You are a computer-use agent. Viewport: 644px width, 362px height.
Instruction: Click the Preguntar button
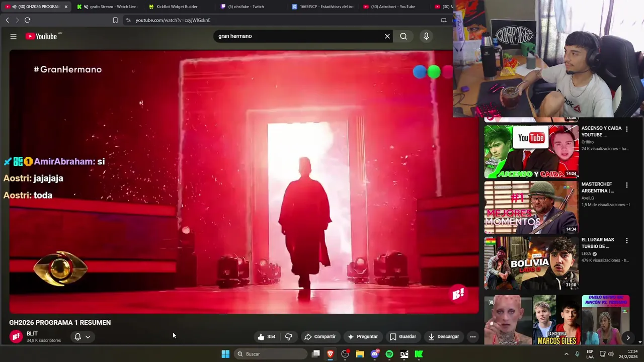362,337
